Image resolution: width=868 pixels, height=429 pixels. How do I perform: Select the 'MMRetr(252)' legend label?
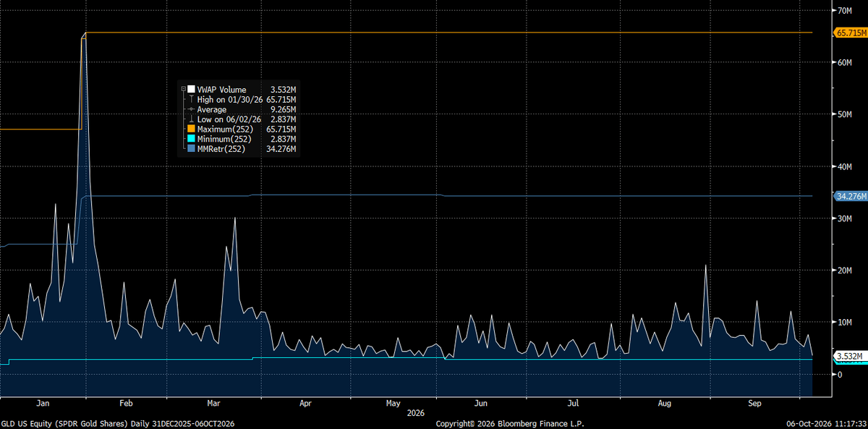click(x=221, y=149)
